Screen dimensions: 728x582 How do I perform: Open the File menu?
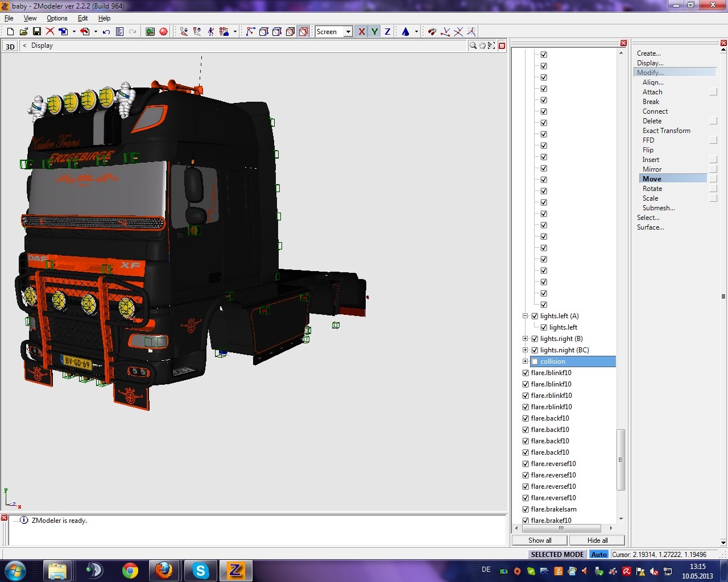[9, 18]
